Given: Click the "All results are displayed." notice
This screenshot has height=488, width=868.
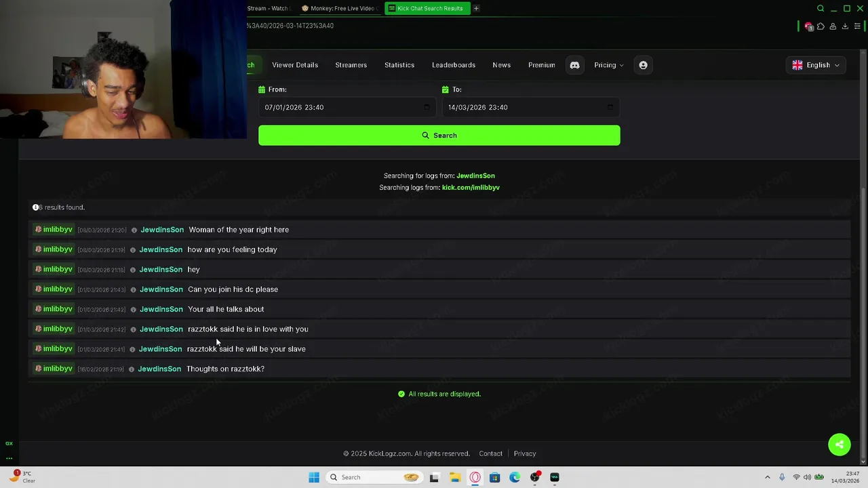Looking at the screenshot, I should tap(439, 394).
